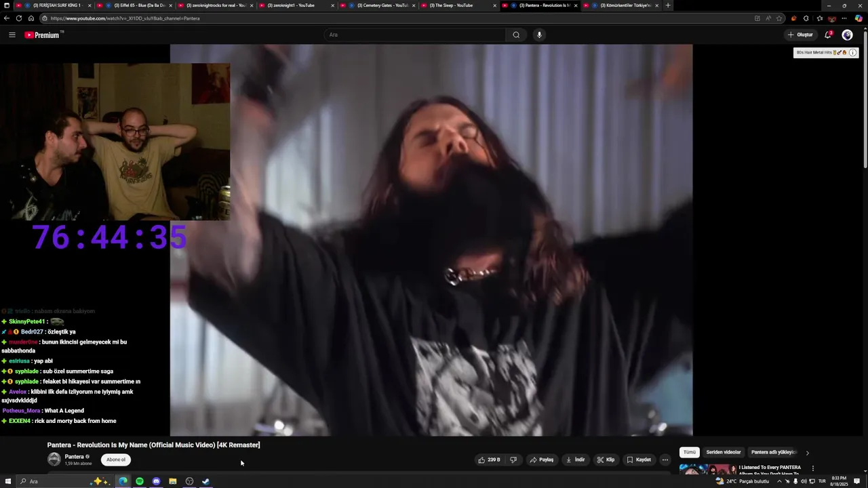Open Spotify from the taskbar
Viewport: 868px width, 488px height.
140,481
